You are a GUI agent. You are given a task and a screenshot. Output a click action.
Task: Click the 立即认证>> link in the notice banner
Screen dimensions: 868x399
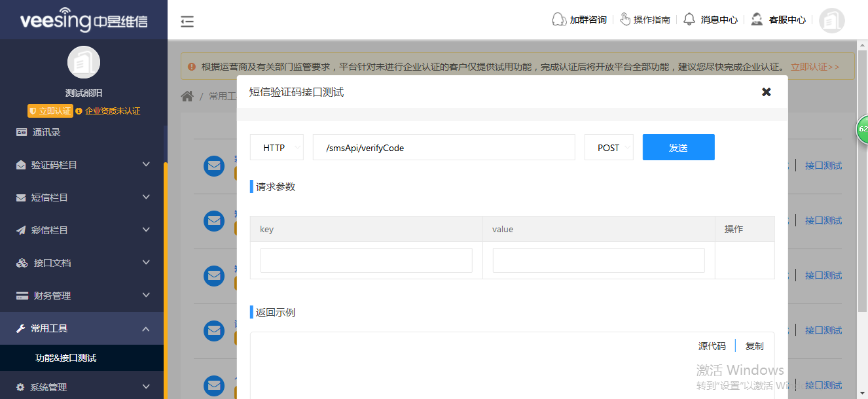pos(815,67)
